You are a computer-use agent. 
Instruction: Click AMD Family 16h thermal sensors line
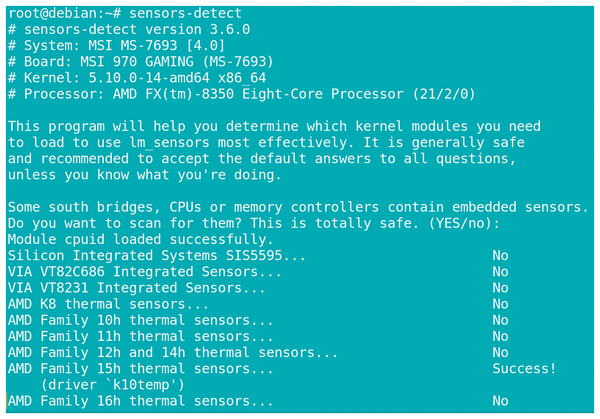[141, 401]
